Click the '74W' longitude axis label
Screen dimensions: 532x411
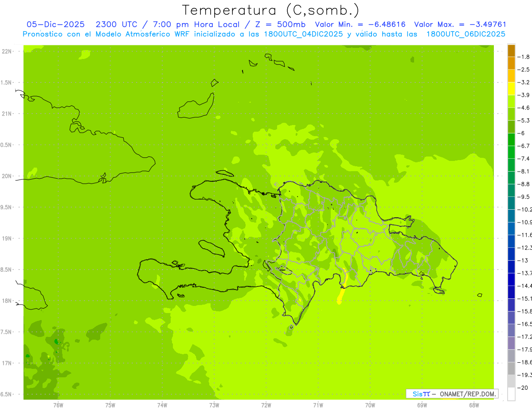pos(162,405)
